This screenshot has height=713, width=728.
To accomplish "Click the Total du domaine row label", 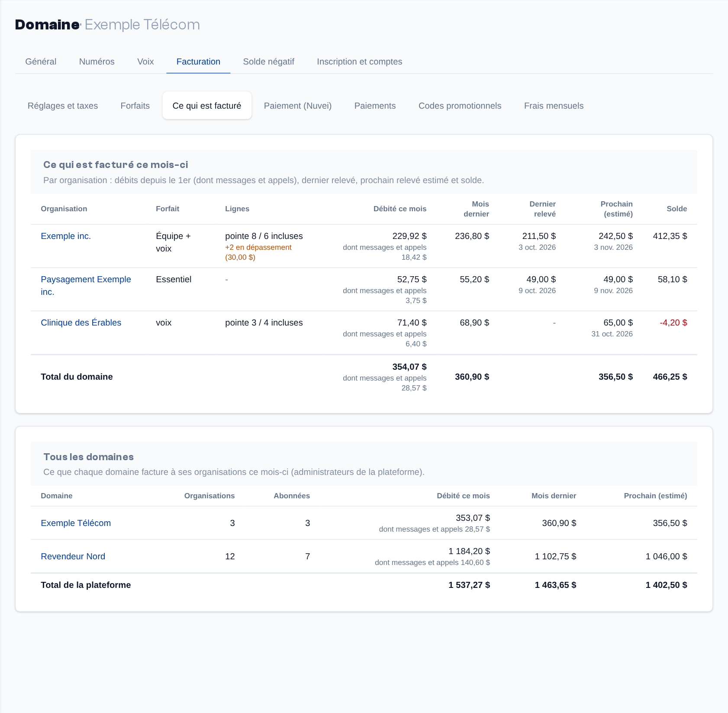I will click(77, 377).
